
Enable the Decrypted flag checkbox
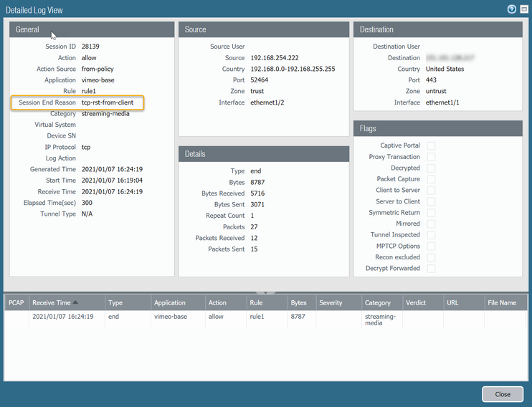pyautogui.click(x=431, y=168)
